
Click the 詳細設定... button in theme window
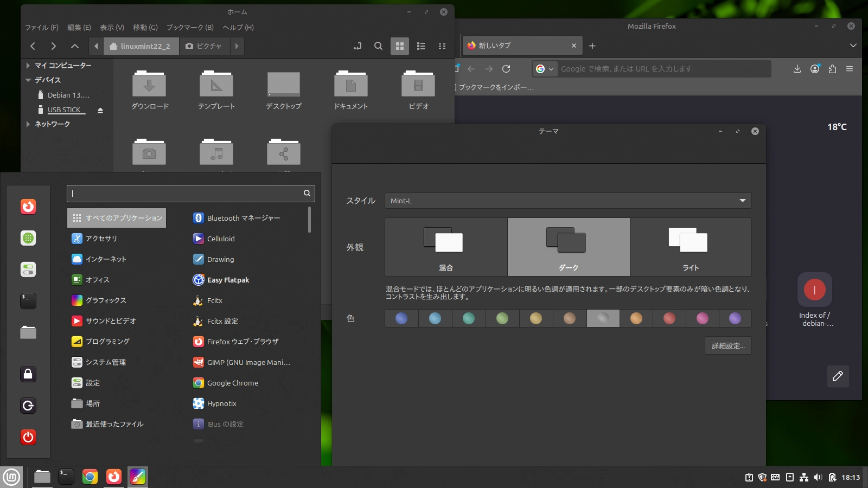tap(728, 346)
